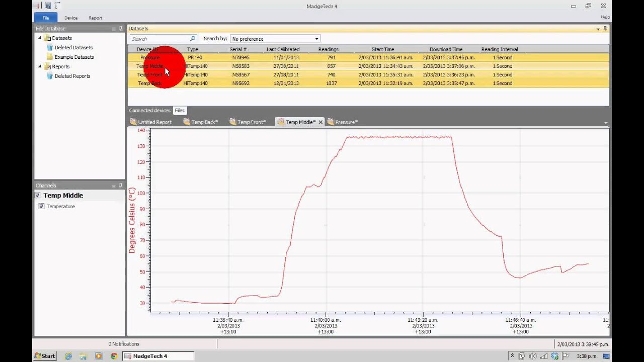Click the volume icon in system tray

[533, 356]
